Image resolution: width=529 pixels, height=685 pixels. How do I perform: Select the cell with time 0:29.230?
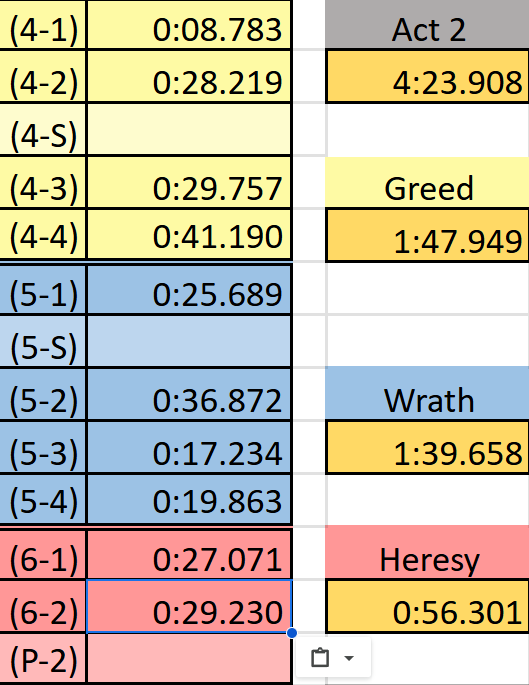[x=189, y=606]
